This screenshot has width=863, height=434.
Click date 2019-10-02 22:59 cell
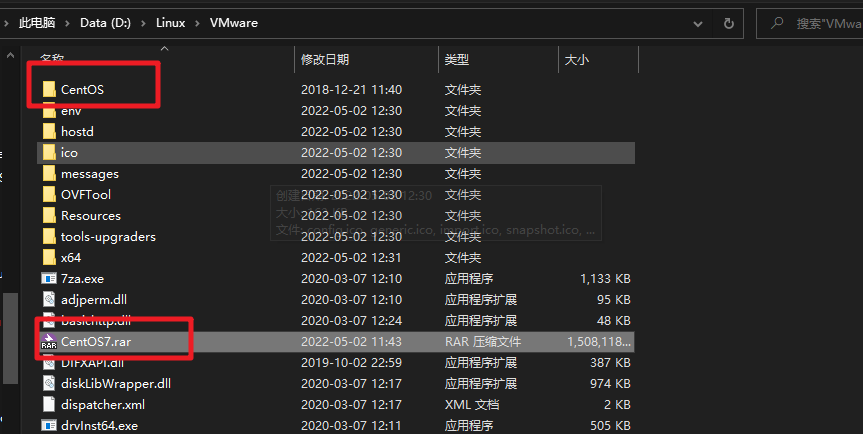[x=351, y=362]
